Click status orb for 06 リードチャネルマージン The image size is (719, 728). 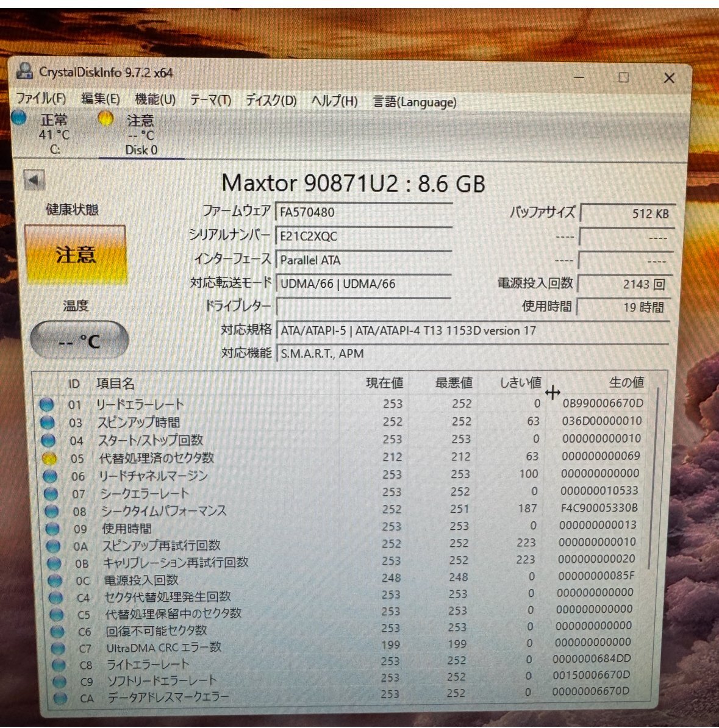tap(49, 476)
